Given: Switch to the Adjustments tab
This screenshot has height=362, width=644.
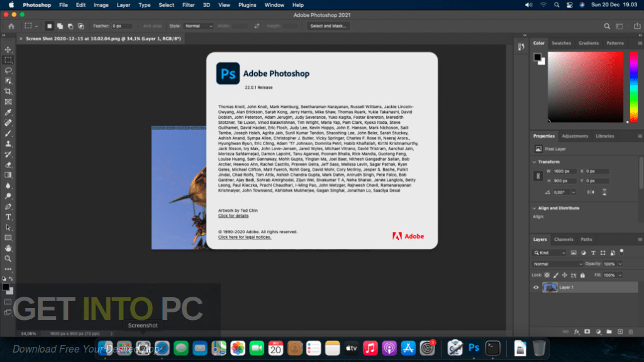Looking at the screenshot, I should click(x=575, y=136).
